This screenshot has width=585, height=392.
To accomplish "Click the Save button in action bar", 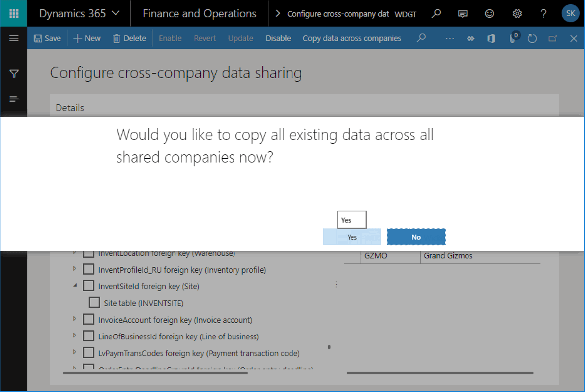I will 48,38.
